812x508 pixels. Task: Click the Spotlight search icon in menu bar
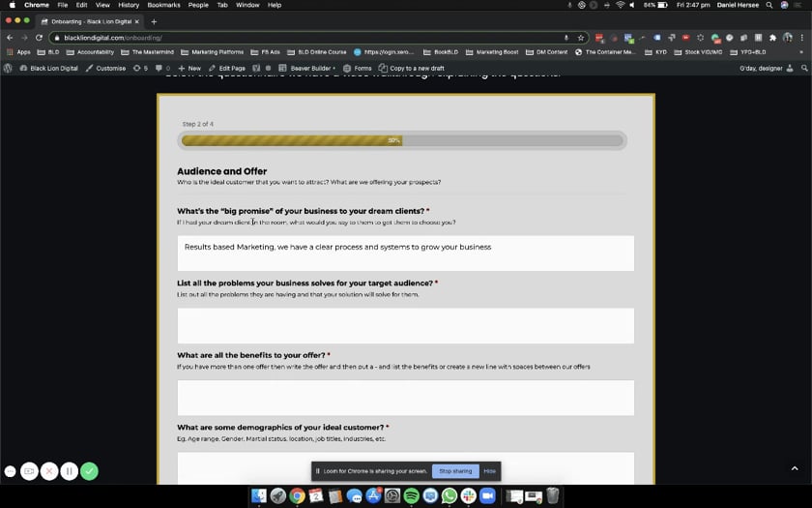click(x=769, y=5)
